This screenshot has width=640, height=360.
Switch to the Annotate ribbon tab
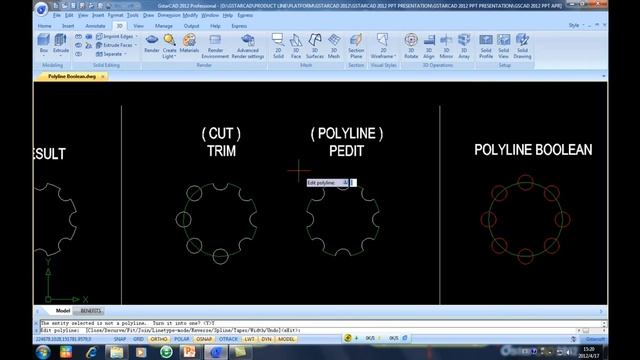[96, 26]
